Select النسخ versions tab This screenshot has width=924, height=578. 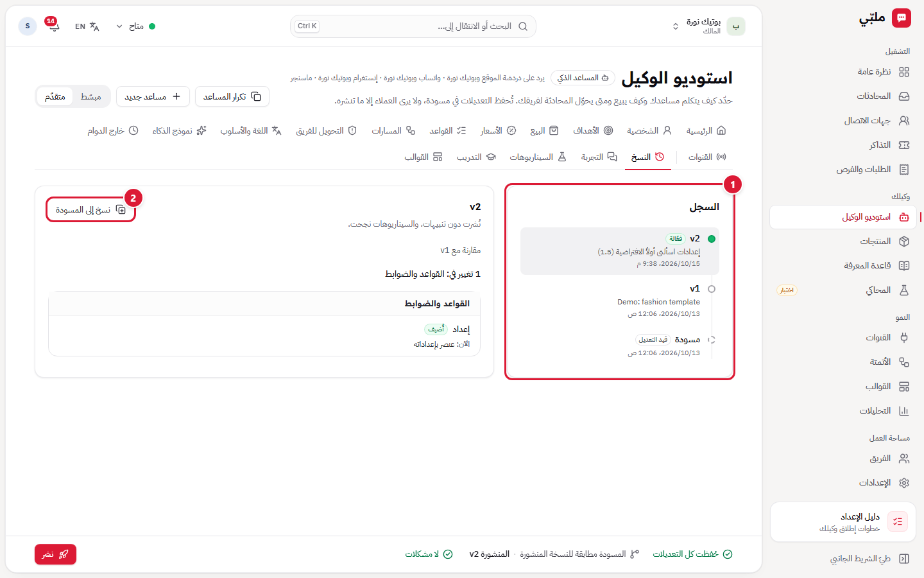647,157
